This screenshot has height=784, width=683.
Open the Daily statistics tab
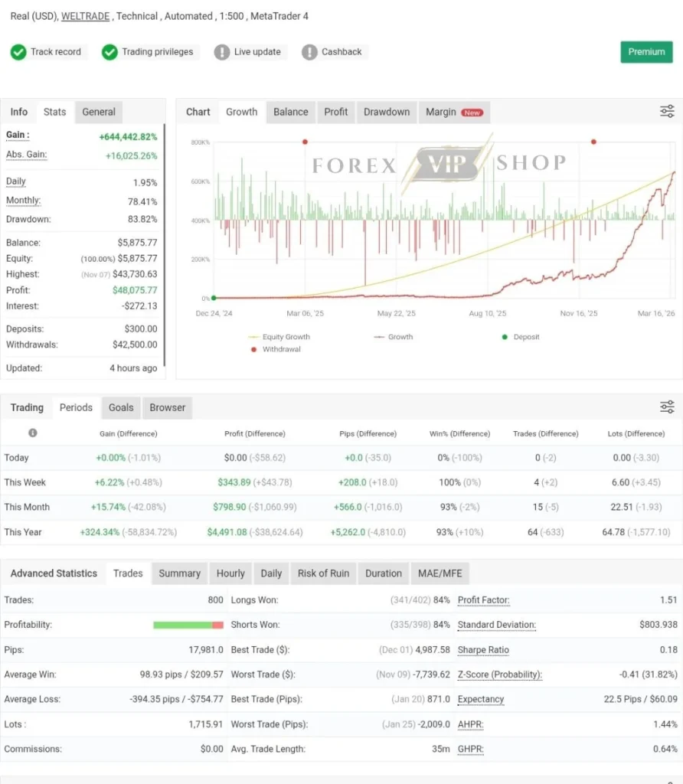271,573
